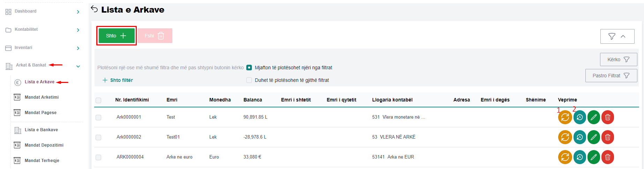The image size is (644, 169).
Task: Enable 'Duhet të plotësohen të gjithë filtrat' option
Action: click(249, 80)
